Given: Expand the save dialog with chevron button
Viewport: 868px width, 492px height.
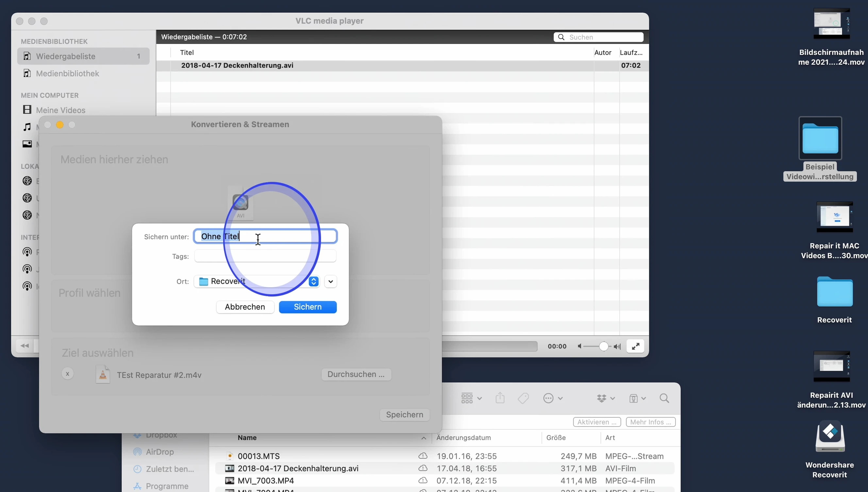Looking at the screenshot, I should pos(331,281).
